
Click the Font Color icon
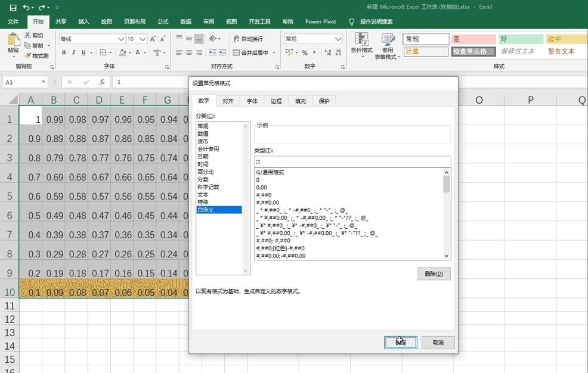coord(138,52)
